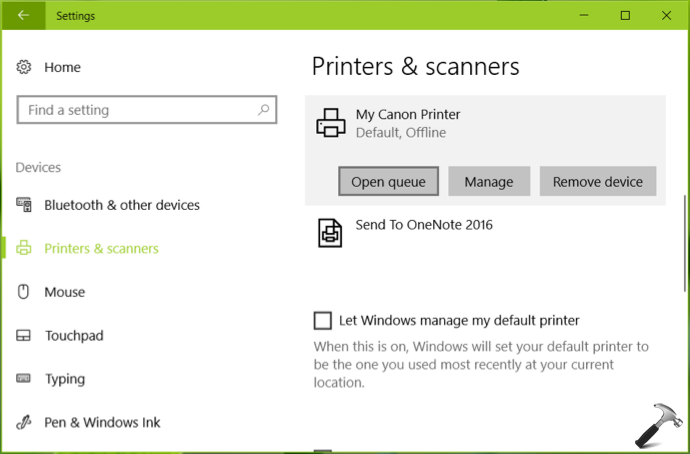Click the Pen & Windows Ink icon
Viewport: 690px width, 454px height.
coord(23,422)
